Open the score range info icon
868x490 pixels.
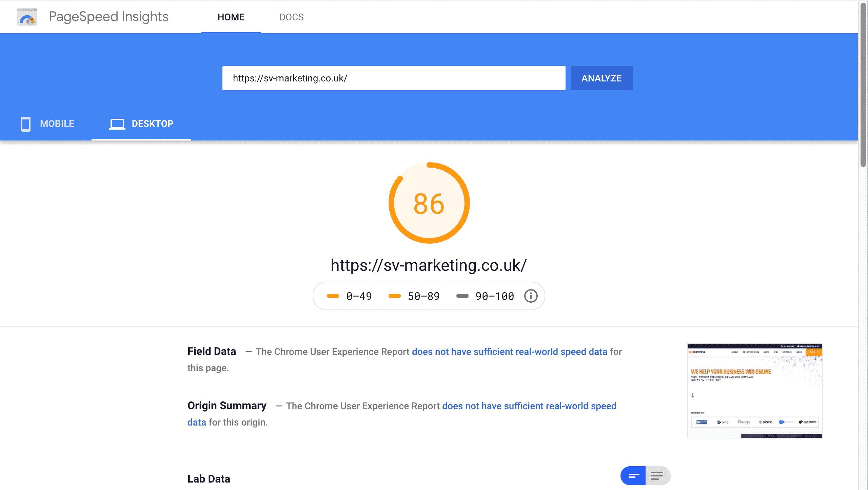click(531, 296)
